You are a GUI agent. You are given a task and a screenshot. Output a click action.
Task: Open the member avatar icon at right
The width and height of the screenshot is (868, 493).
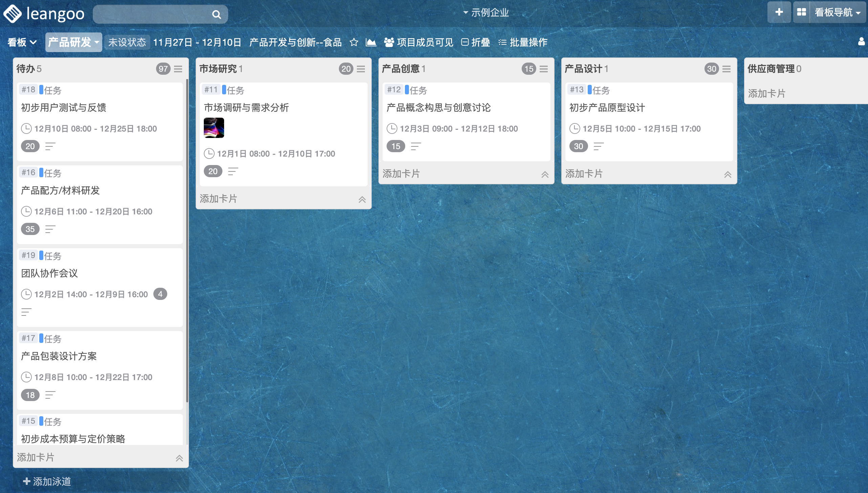861,42
